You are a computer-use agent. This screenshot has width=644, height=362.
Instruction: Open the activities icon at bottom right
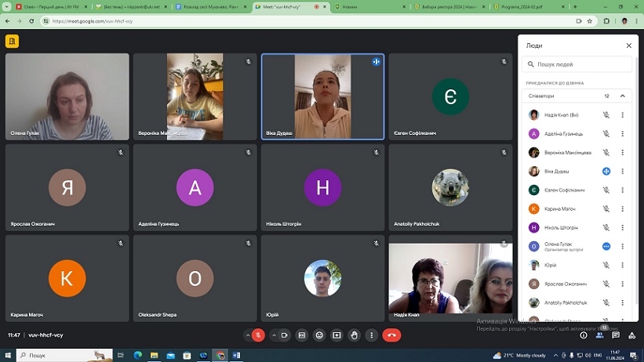click(632, 335)
